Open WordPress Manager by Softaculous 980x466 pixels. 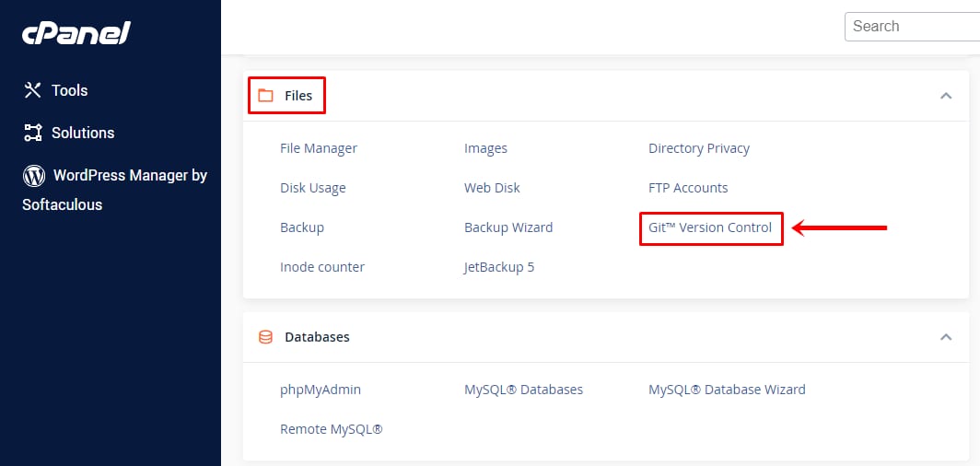coord(129,176)
